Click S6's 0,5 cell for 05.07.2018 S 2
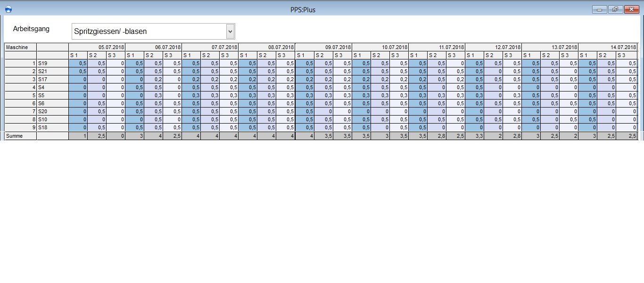Image resolution: width=644 pixels, height=283 pixels. coord(97,103)
